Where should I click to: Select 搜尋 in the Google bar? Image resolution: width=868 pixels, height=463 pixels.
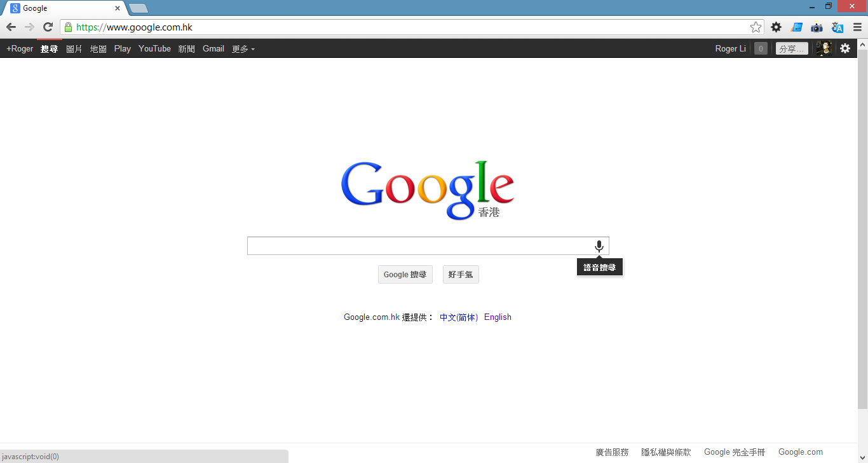(50, 48)
